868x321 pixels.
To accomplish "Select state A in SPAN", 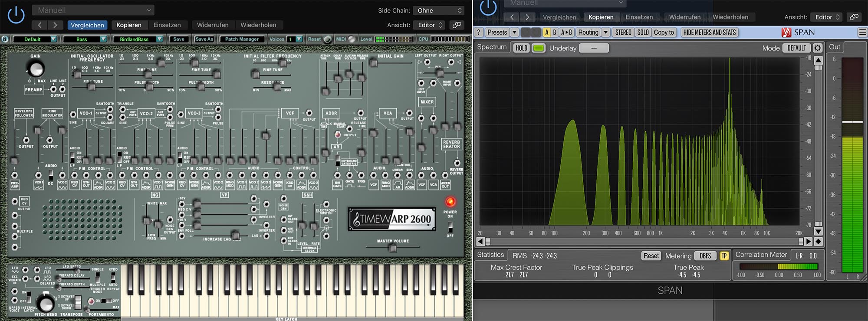I will pos(546,32).
